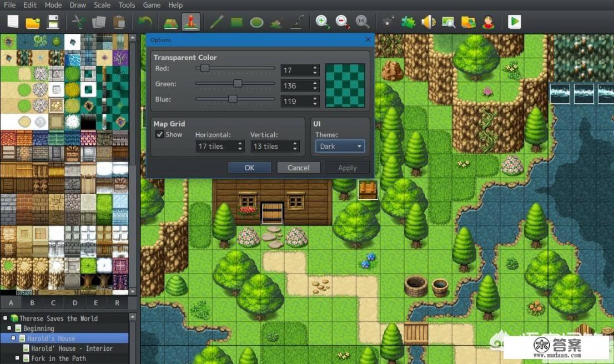614x364 pixels.
Task: Collapse the Therese Saves the World tree node
Action: (5, 318)
